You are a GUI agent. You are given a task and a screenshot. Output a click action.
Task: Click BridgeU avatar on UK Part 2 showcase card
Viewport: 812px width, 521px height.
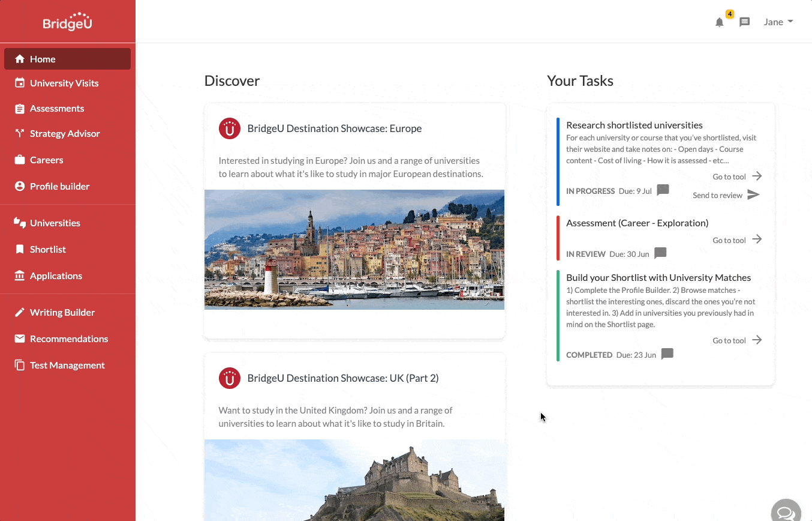pos(230,378)
